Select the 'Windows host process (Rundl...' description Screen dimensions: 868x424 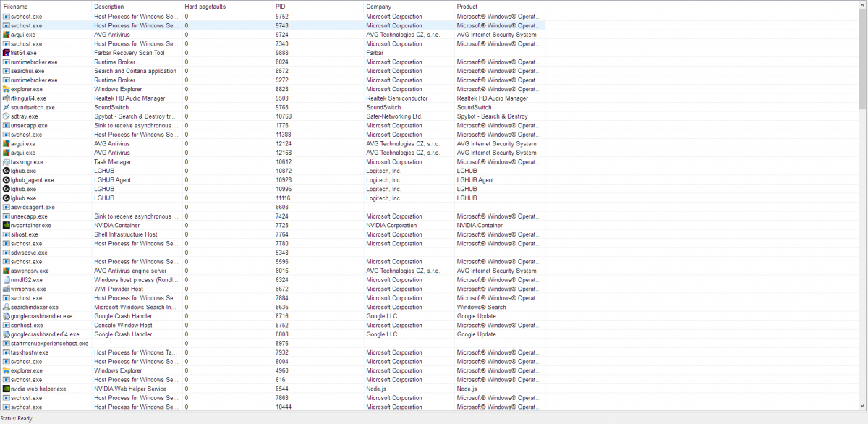point(136,280)
